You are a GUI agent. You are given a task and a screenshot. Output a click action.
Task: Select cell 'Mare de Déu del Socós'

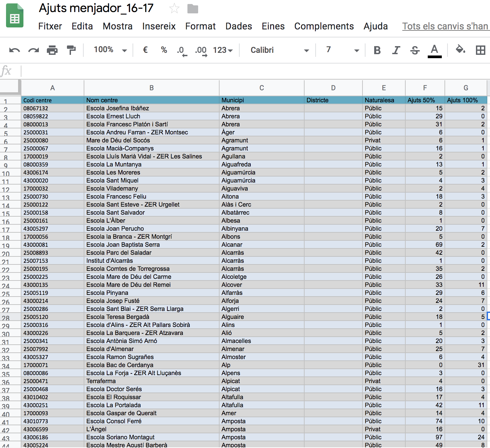[x=152, y=140]
